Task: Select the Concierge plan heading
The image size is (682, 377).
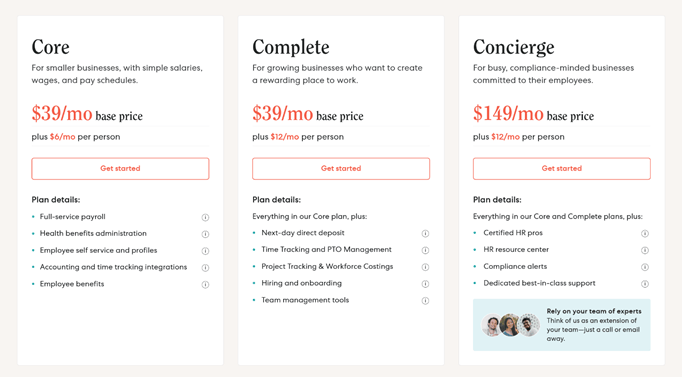Action: (x=514, y=47)
